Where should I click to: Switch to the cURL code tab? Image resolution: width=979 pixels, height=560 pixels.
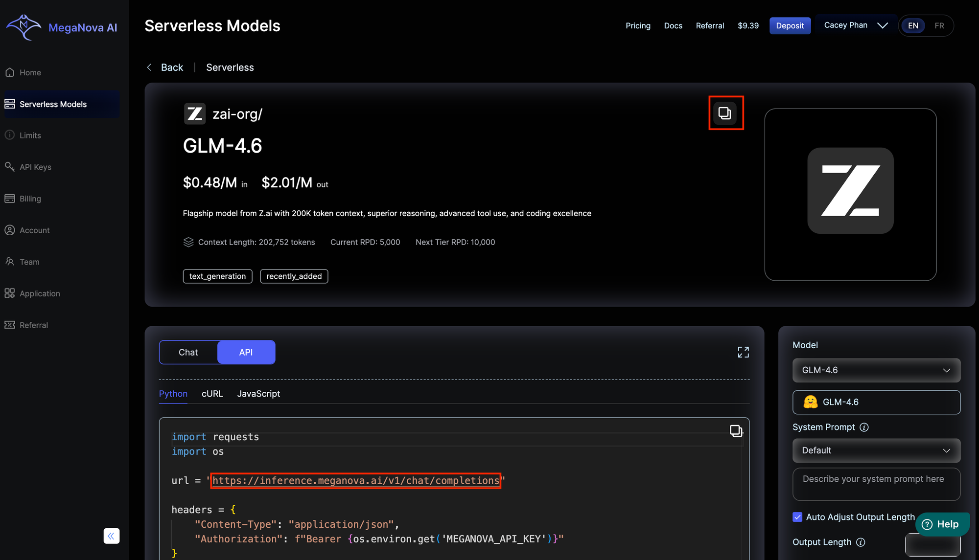click(x=212, y=394)
